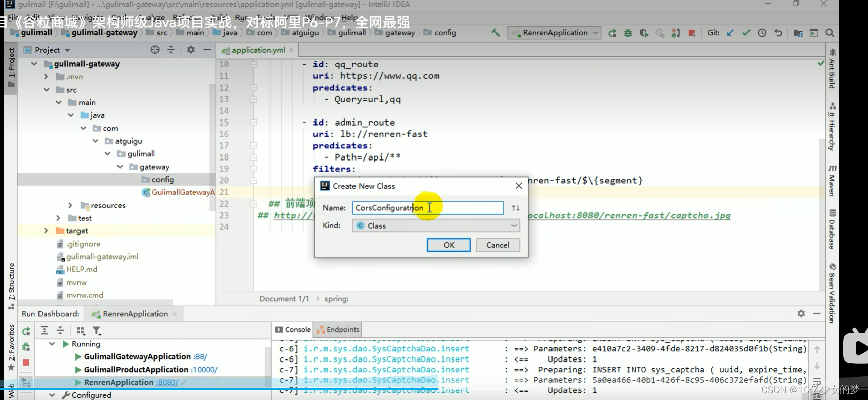The height and width of the screenshot is (400, 868).
Task: Switch to the Console tab
Action: pos(293,330)
